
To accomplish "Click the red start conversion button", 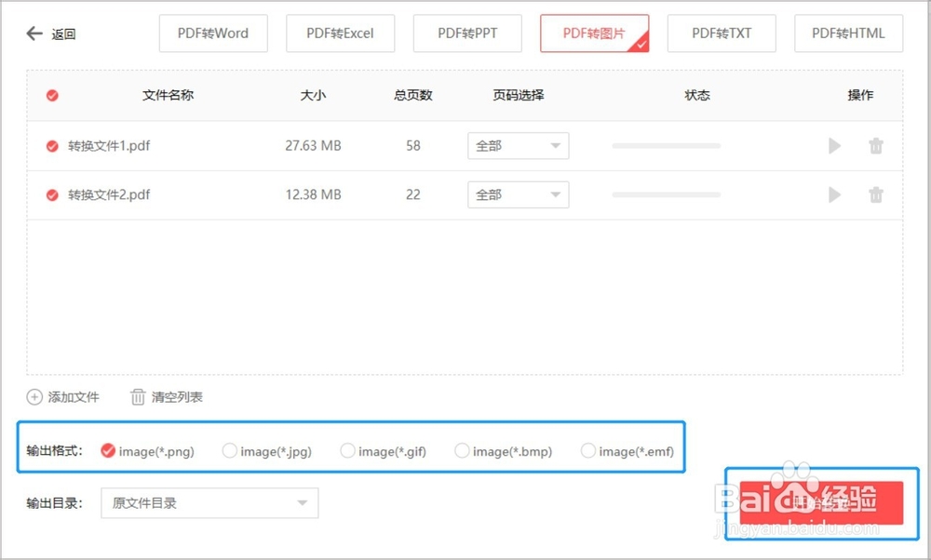I will (821, 503).
